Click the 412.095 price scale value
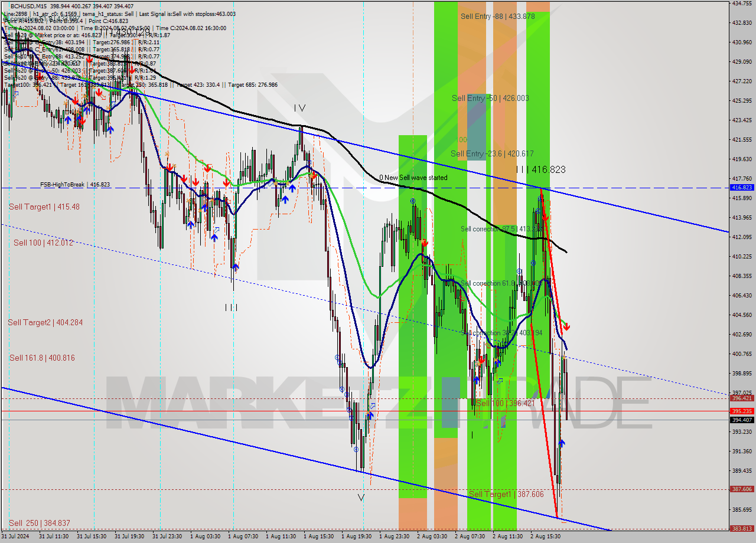Viewport: 756px width, 543px height. click(742, 237)
